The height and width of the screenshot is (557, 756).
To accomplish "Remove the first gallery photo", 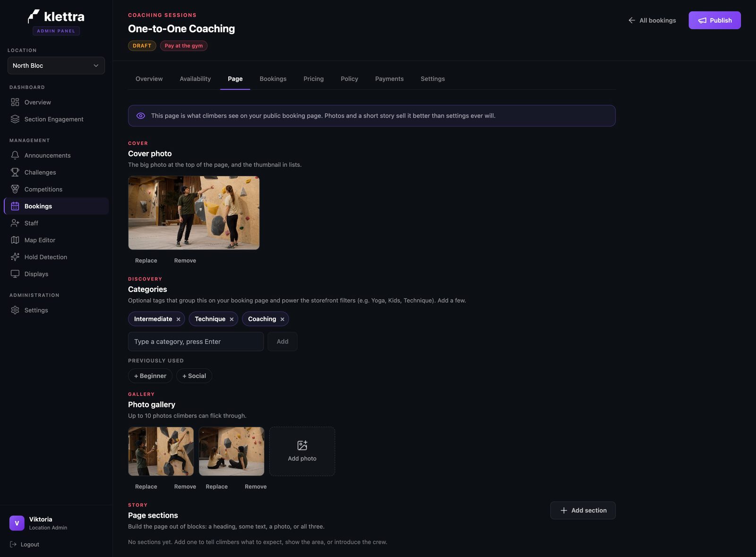I will pyautogui.click(x=185, y=487).
